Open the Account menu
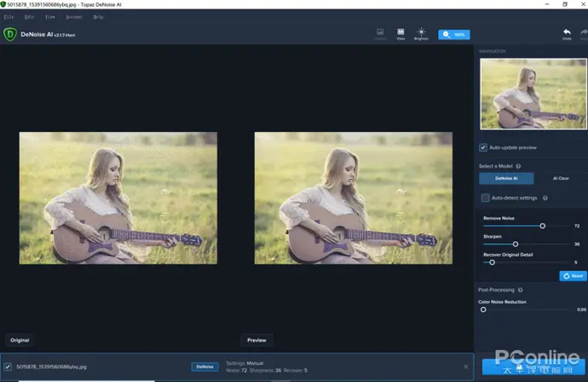 click(x=73, y=17)
